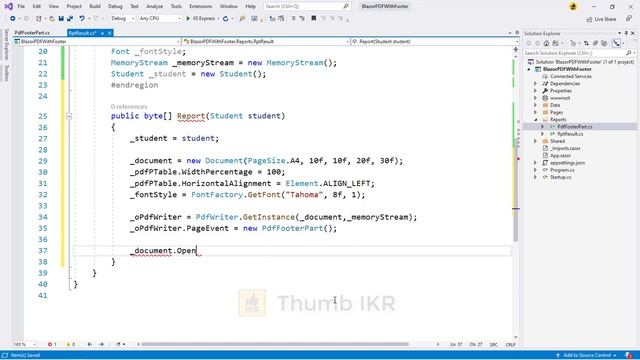Screen dimensions: 640x360
Task: Open the Any CPU platform dropdown
Action: tap(160, 18)
